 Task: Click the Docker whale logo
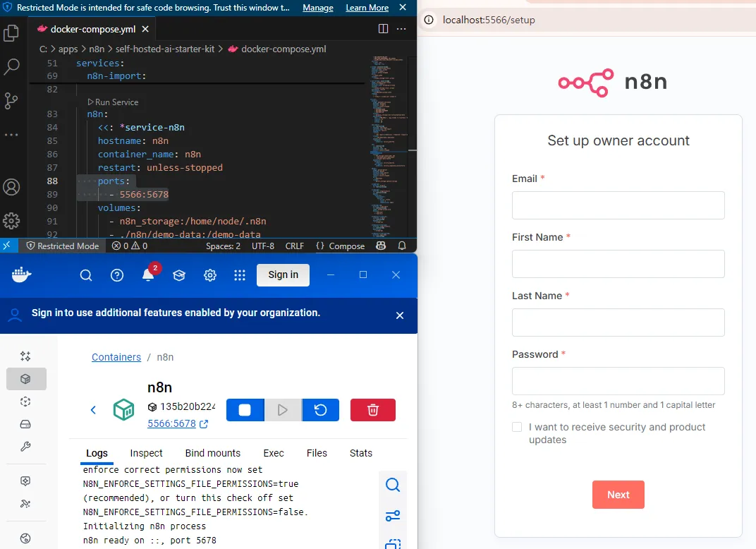click(x=22, y=275)
